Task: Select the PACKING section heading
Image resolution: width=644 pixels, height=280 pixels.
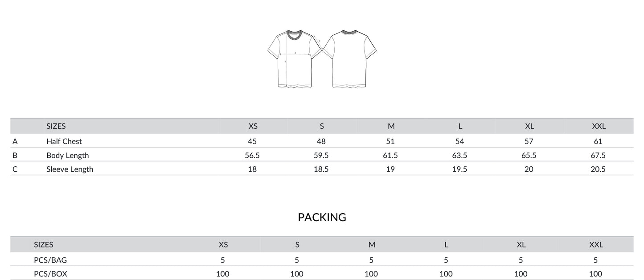Action: point(322,217)
